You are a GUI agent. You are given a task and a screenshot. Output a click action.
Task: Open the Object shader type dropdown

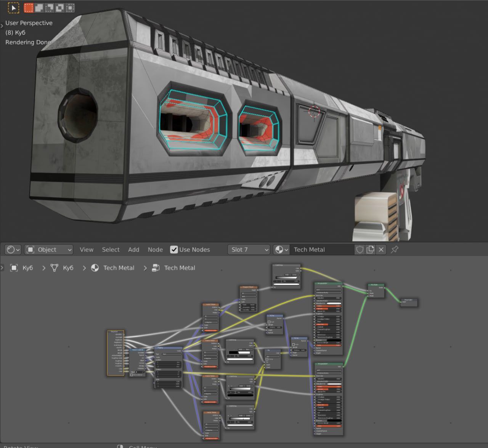coord(49,250)
